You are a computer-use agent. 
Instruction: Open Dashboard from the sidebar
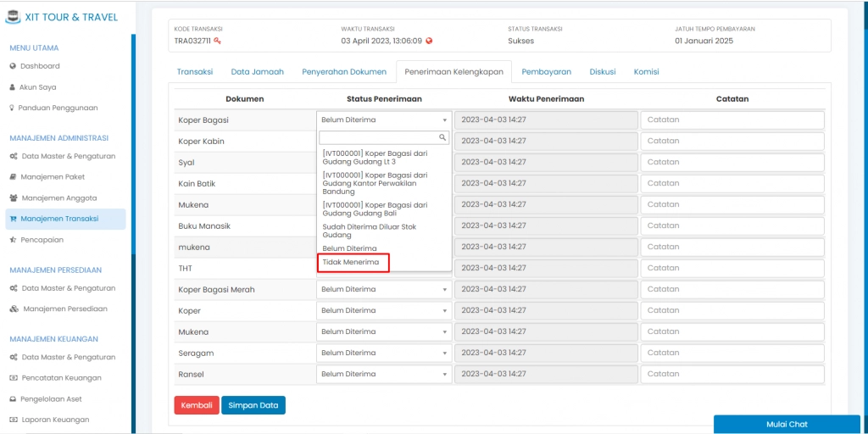40,66
